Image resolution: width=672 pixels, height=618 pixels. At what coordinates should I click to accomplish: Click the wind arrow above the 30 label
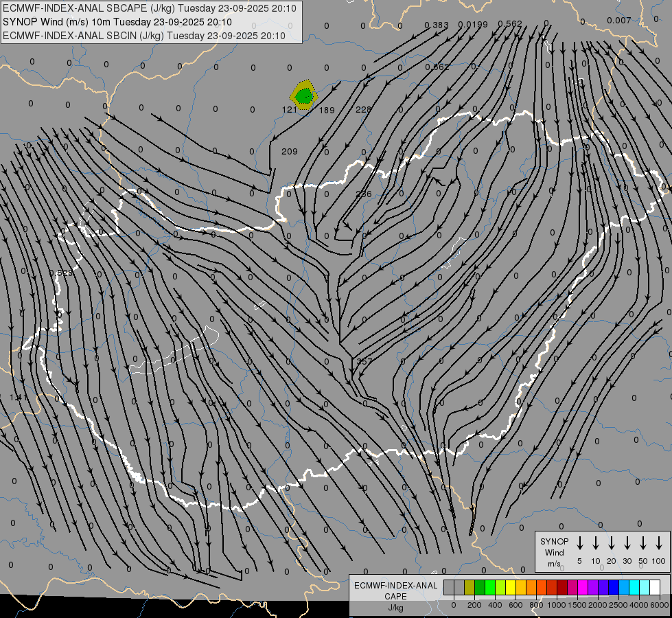pos(627,543)
